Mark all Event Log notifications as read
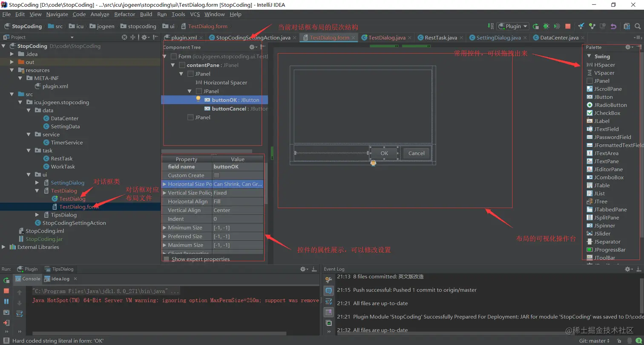The width and height of the screenshot is (644, 345). (x=328, y=323)
